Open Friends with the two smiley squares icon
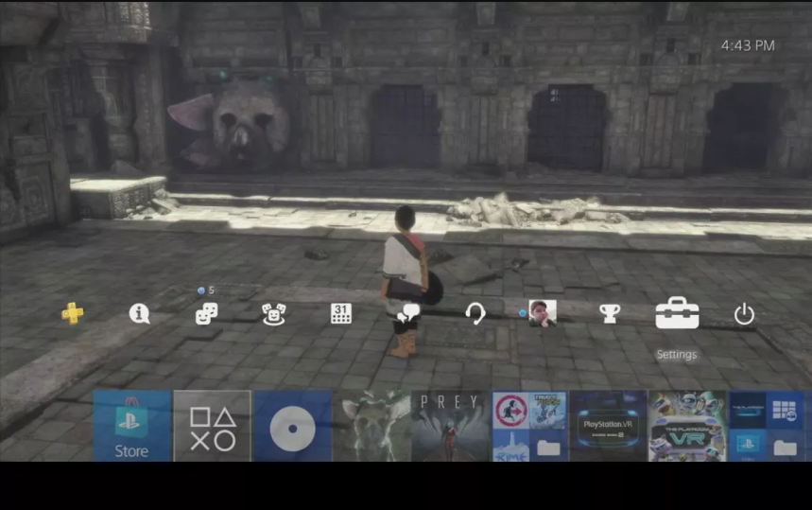The width and height of the screenshot is (812, 510). [x=206, y=314]
